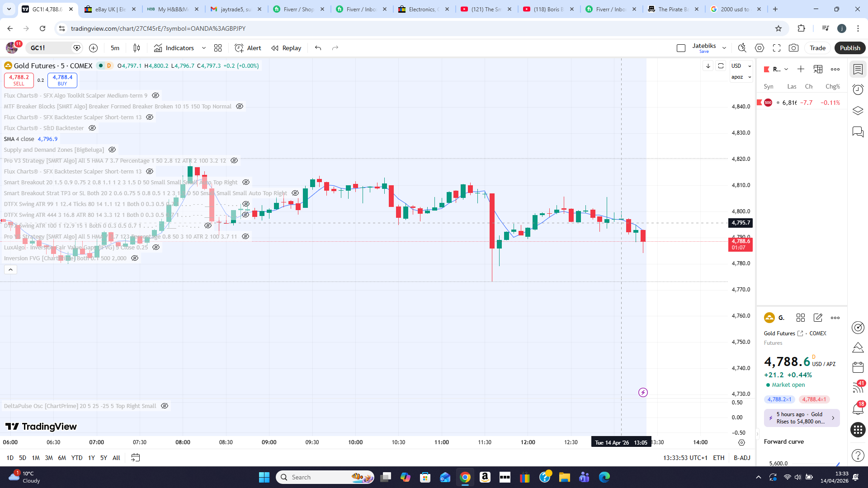Unhide DeltaPulse Osc indicator
868x488 pixels.
tap(165, 406)
